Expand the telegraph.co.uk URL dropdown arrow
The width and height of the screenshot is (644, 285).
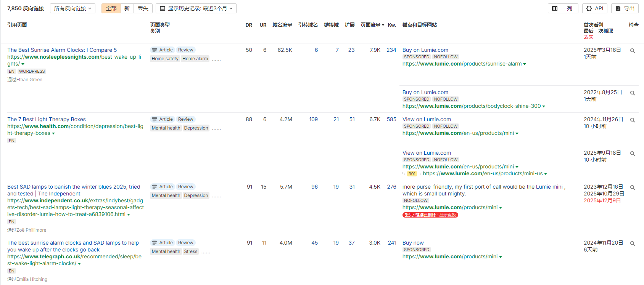coord(79,264)
